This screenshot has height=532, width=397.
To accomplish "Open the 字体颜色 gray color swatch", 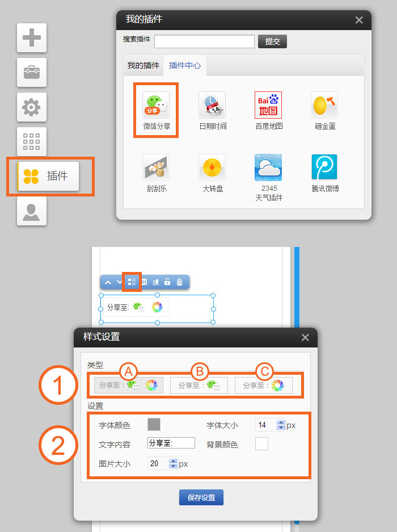I will click(154, 425).
